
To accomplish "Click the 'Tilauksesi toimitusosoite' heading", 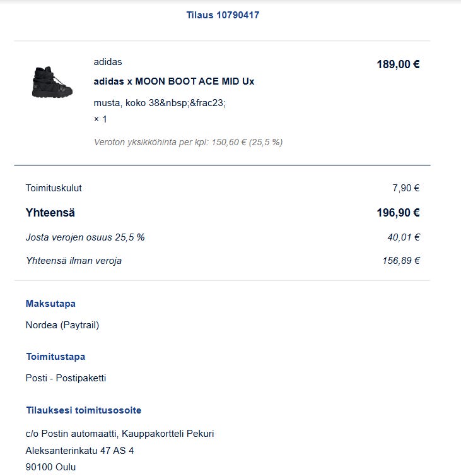I will point(83,410).
